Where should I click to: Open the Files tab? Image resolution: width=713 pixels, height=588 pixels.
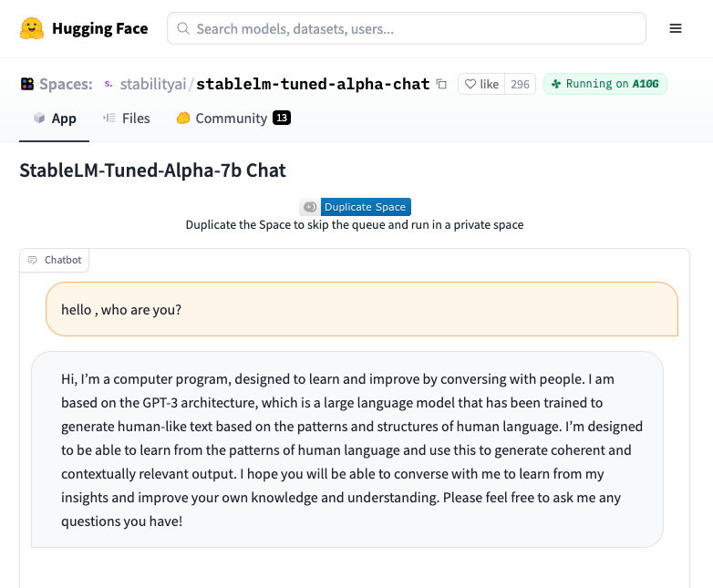click(126, 119)
